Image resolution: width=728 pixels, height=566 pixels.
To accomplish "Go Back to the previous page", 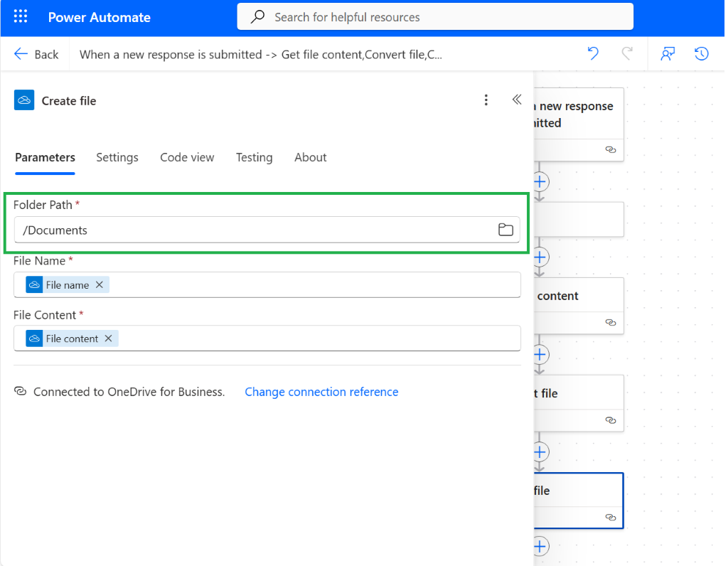I will pyautogui.click(x=36, y=54).
